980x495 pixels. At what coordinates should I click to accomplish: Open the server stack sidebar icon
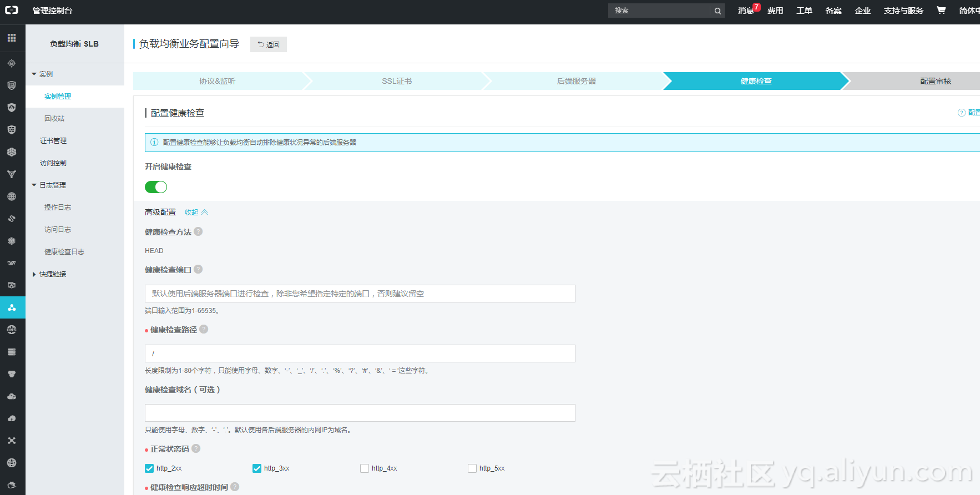[12, 352]
